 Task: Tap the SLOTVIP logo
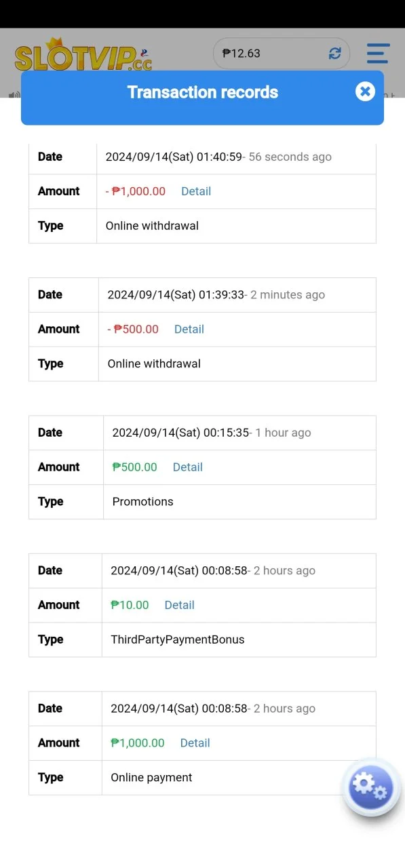(x=83, y=56)
